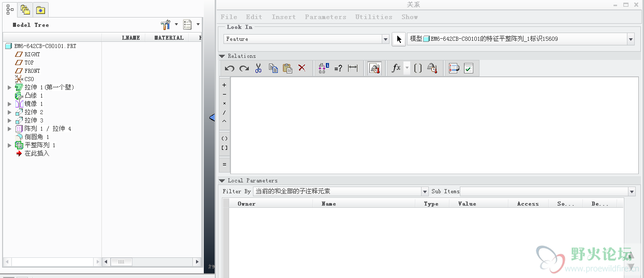The width and height of the screenshot is (644, 278).
Task: Click the =? evaluate expression icon
Action: pos(338,68)
